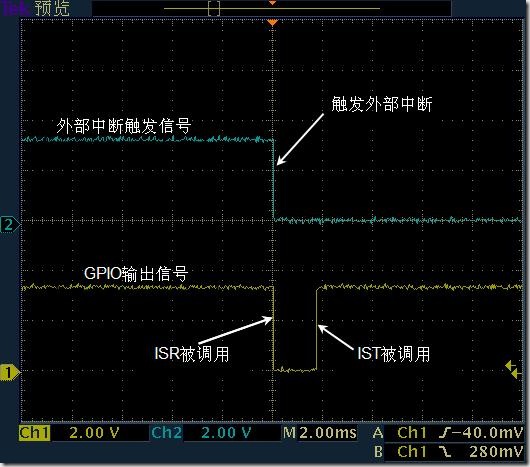Click the GPIO输出信号 label
The height and width of the screenshot is (467, 530).
coord(136,273)
